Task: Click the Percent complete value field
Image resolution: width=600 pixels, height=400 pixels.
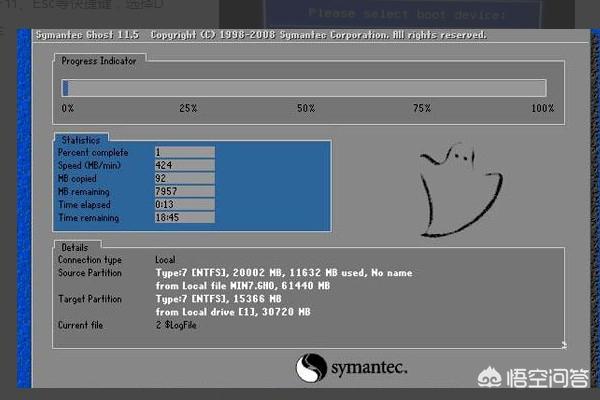Action: point(184,152)
